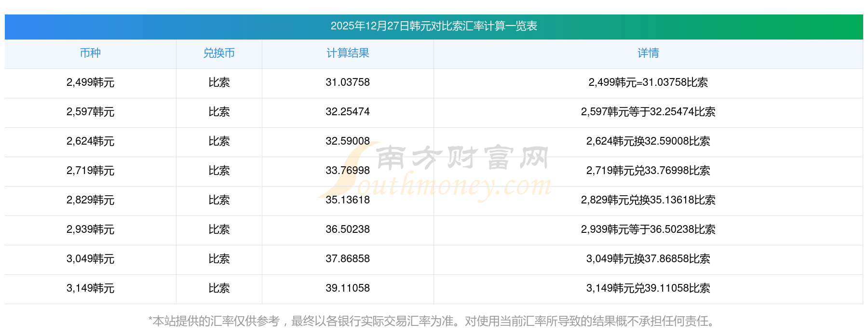Click 比索 in the 2,719韩元 row
This screenshot has height=336, width=868.
pos(219,171)
